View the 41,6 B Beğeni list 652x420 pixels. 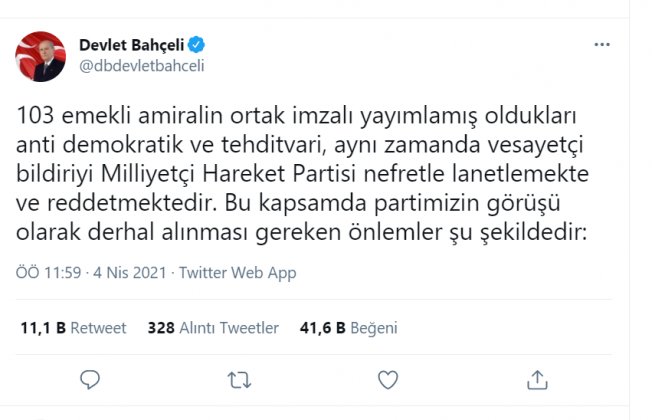pos(348,328)
